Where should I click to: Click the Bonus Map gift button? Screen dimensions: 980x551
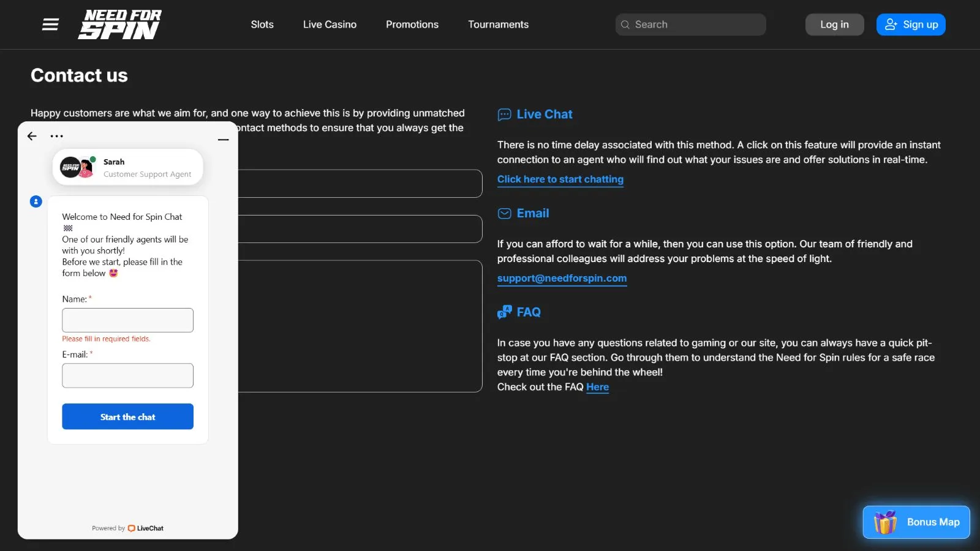pyautogui.click(x=916, y=522)
